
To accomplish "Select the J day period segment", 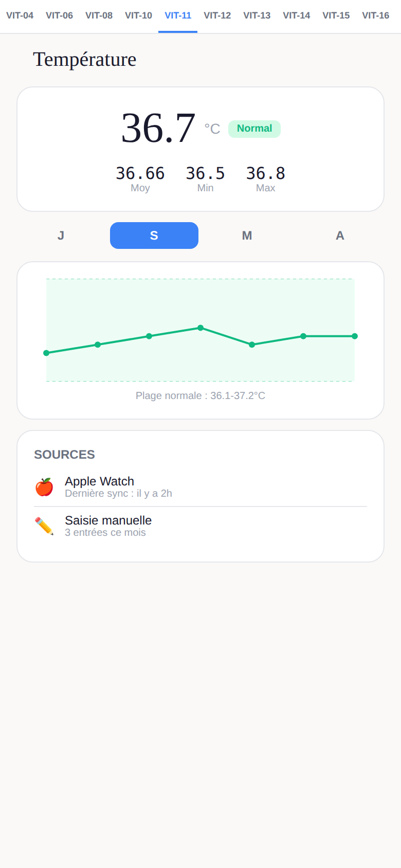I will pyautogui.click(x=61, y=236).
